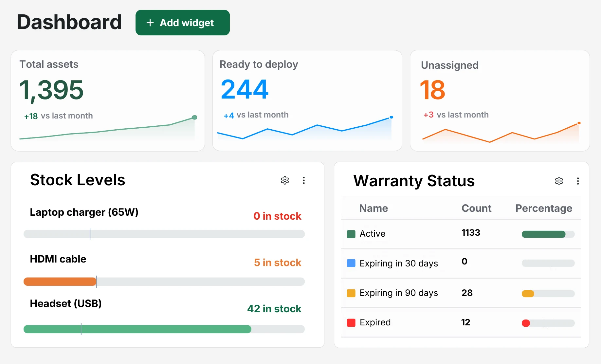This screenshot has height=364, width=601.
Task: Select the Unassigned value 18
Action: (432, 90)
